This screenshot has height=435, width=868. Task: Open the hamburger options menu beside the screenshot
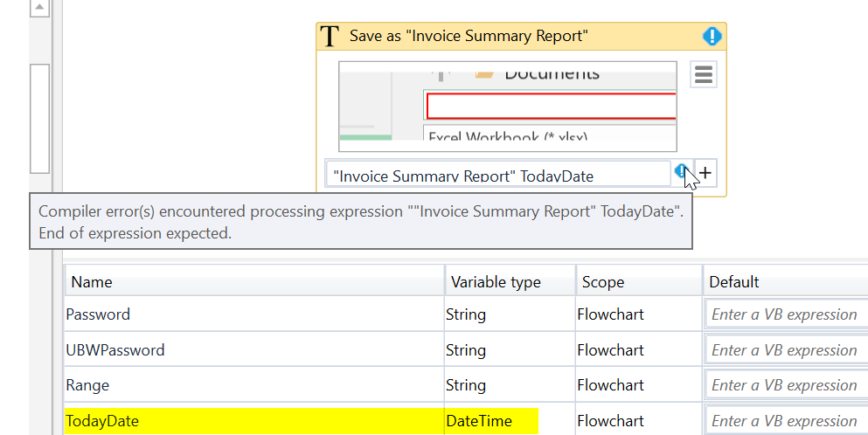[x=704, y=75]
